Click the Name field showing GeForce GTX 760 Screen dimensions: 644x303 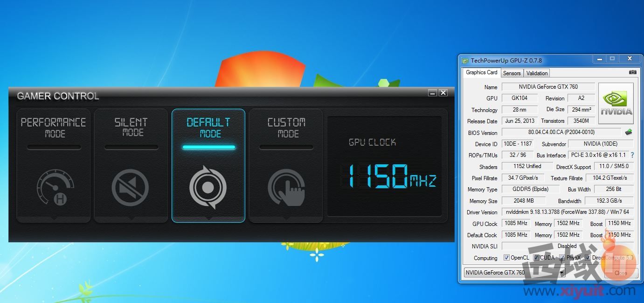(548, 87)
